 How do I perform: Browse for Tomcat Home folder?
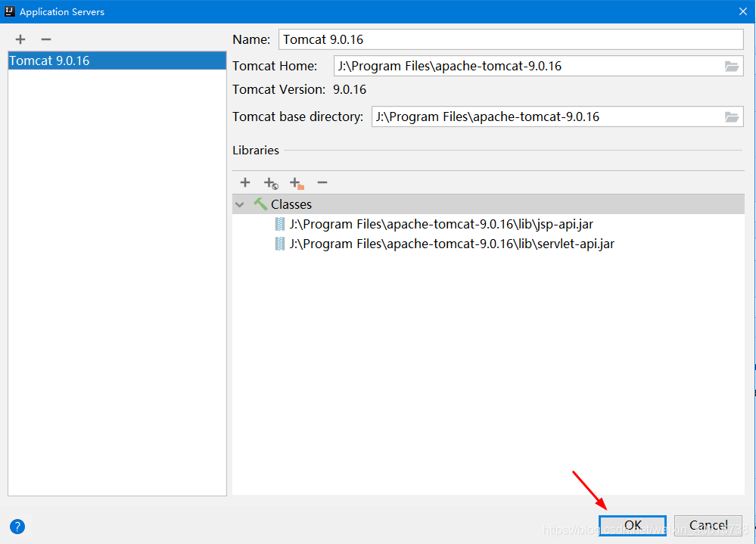pos(732,66)
